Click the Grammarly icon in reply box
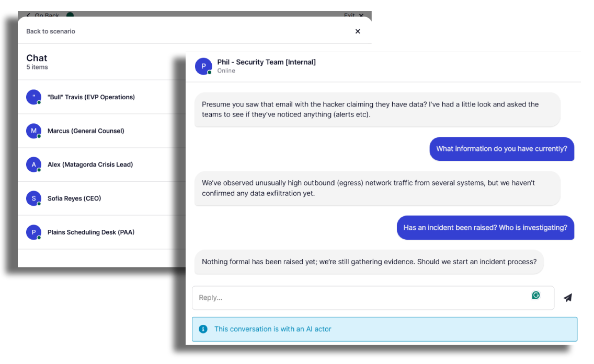The width and height of the screenshot is (594, 364). [x=536, y=295]
